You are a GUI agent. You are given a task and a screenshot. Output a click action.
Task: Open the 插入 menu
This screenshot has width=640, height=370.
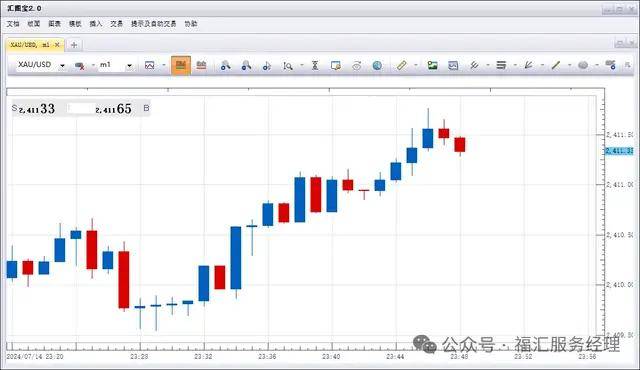96,24
